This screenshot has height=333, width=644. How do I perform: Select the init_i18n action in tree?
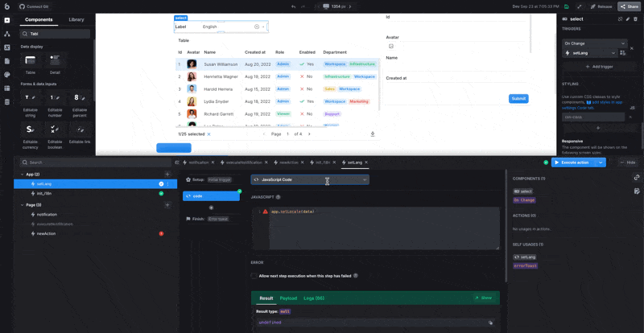[45, 193]
